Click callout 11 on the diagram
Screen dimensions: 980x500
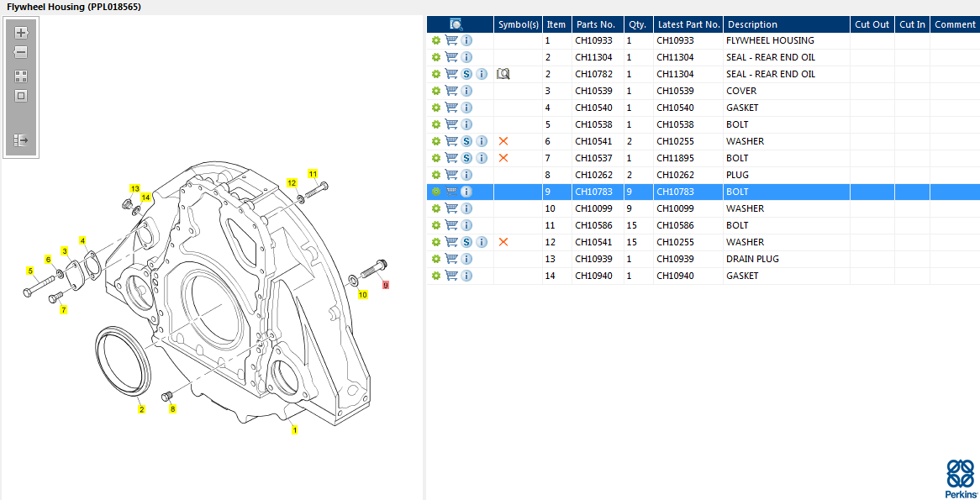click(313, 174)
